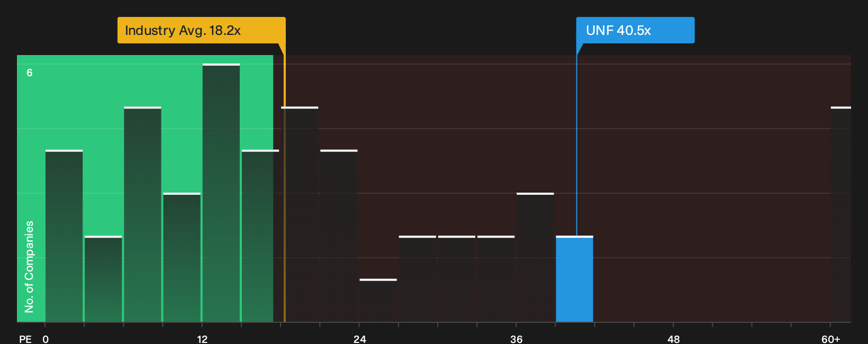This screenshot has height=344, width=868.
Task: Click the y-axis value 6
Action: 30,73
